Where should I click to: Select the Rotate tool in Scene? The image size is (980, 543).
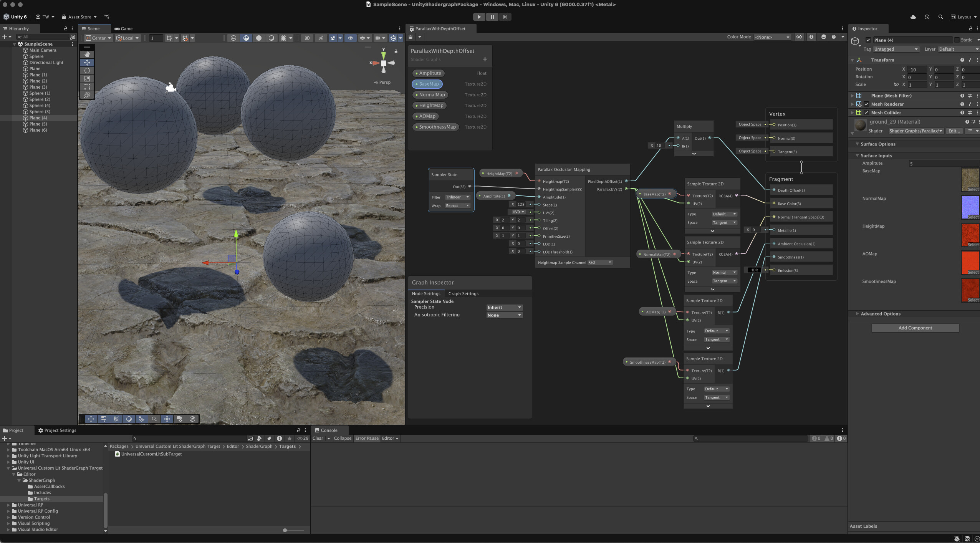click(x=87, y=71)
